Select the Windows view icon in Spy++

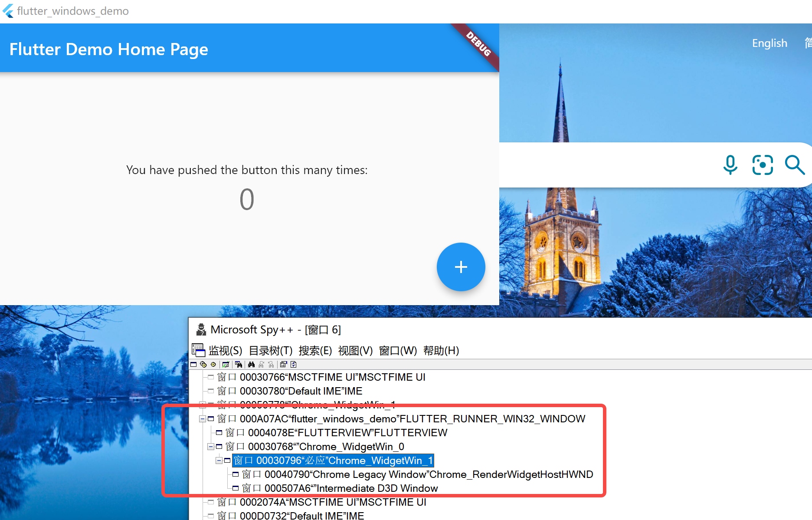tap(193, 365)
